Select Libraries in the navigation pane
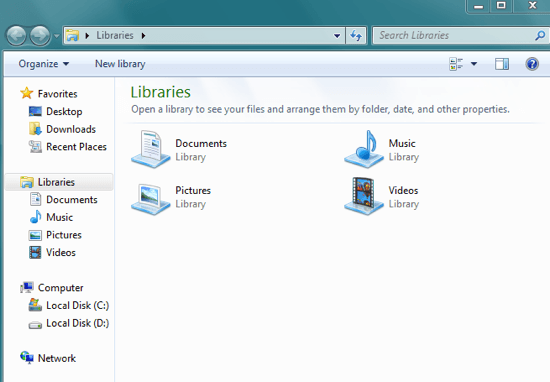Screen dimensions: 550x382 point(56,182)
